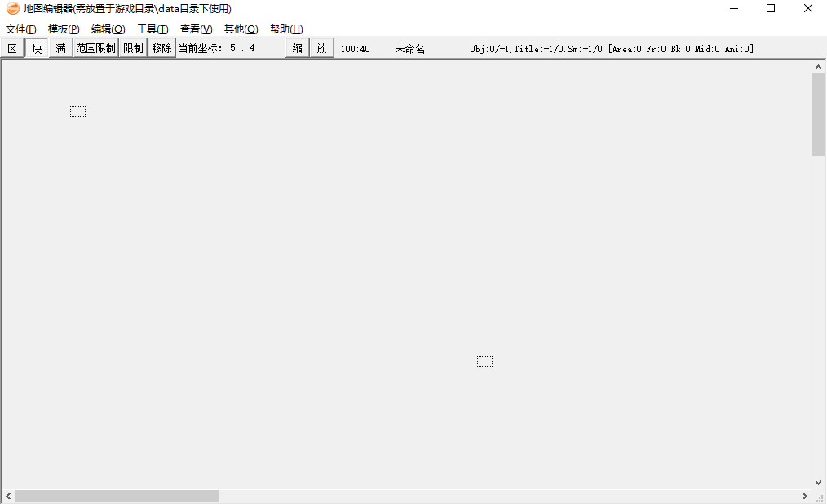
Task: Click the horizontal scrollbar thumb
Action: (117, 496)
